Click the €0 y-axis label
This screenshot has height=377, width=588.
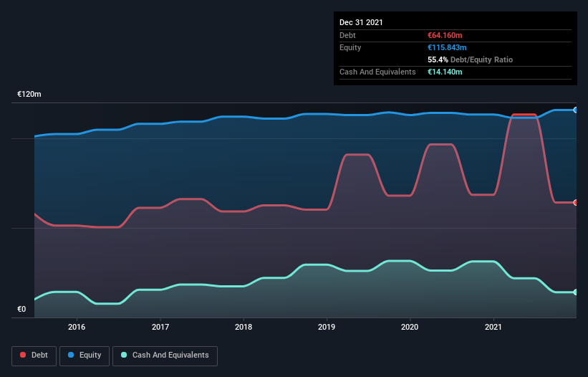[21, 309]
